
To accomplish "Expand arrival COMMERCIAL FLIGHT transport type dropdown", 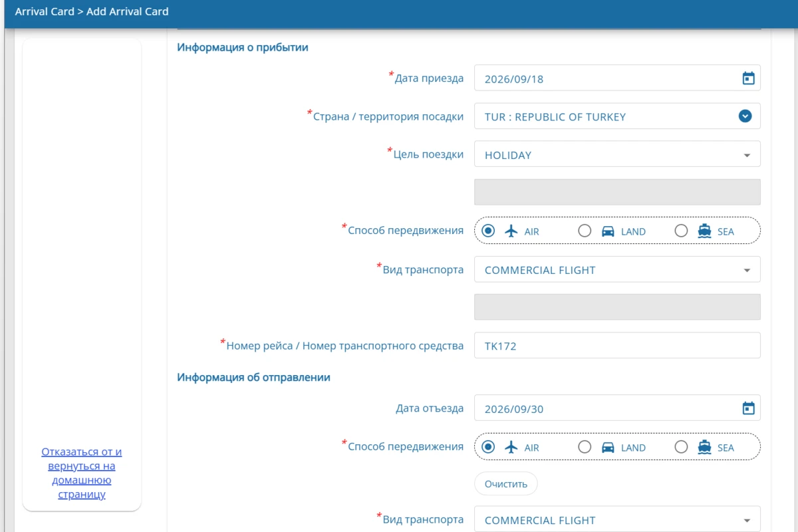I will (617, 269).
